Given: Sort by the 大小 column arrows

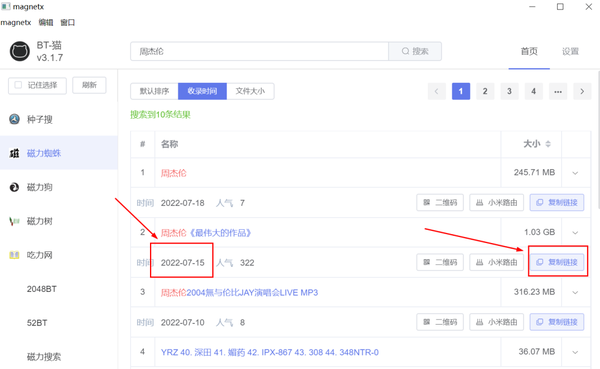Looking at the screenshot, I should click(x=548, y=144).
